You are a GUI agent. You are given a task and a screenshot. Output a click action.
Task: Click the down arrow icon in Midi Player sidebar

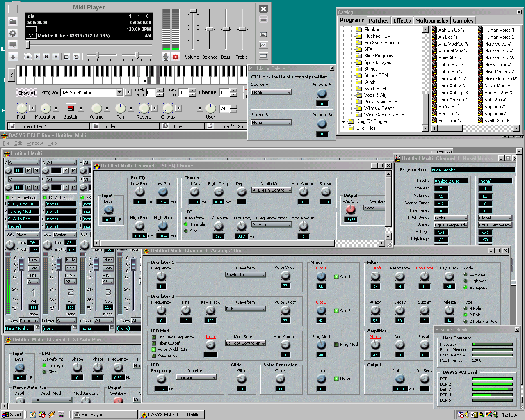pyautogui.click(x=13, y=57)
